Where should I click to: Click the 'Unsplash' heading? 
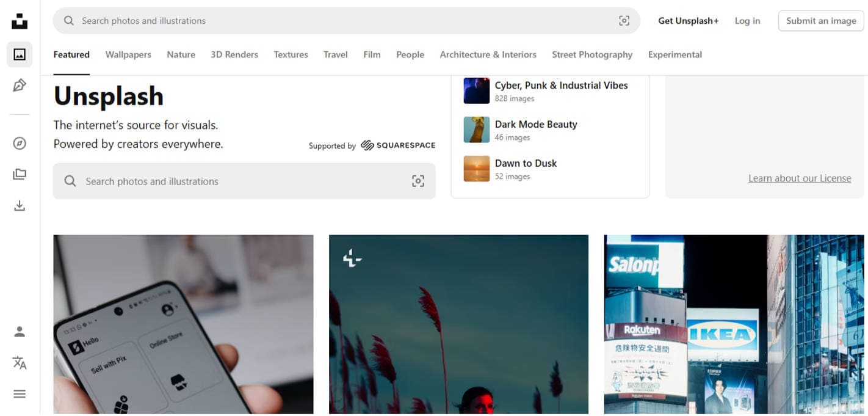109,96
